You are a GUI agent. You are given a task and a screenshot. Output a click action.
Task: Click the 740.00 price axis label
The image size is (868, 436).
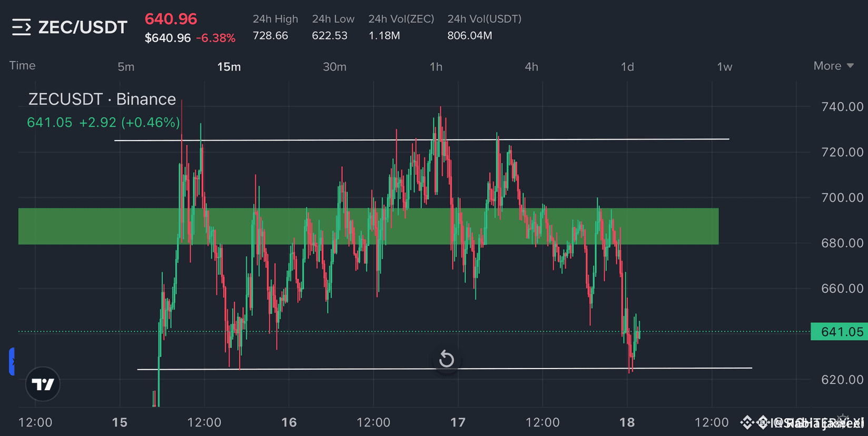tap(843, 107)
